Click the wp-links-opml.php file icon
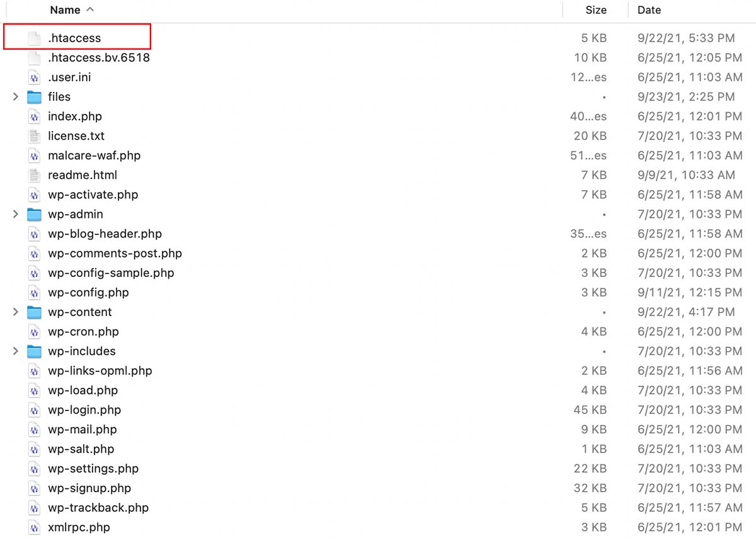This screenshot has width=756, height=542. coord(34,370)
